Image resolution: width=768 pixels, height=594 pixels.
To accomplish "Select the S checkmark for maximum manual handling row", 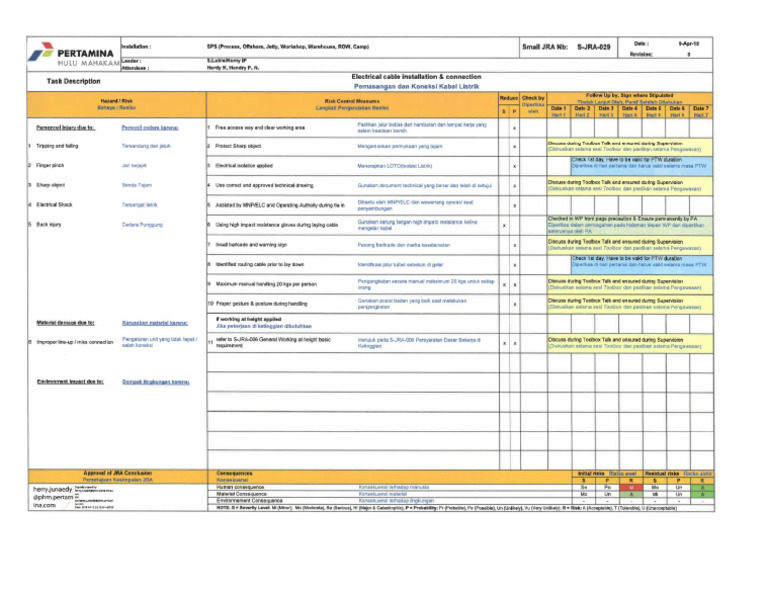I will 504,285.
